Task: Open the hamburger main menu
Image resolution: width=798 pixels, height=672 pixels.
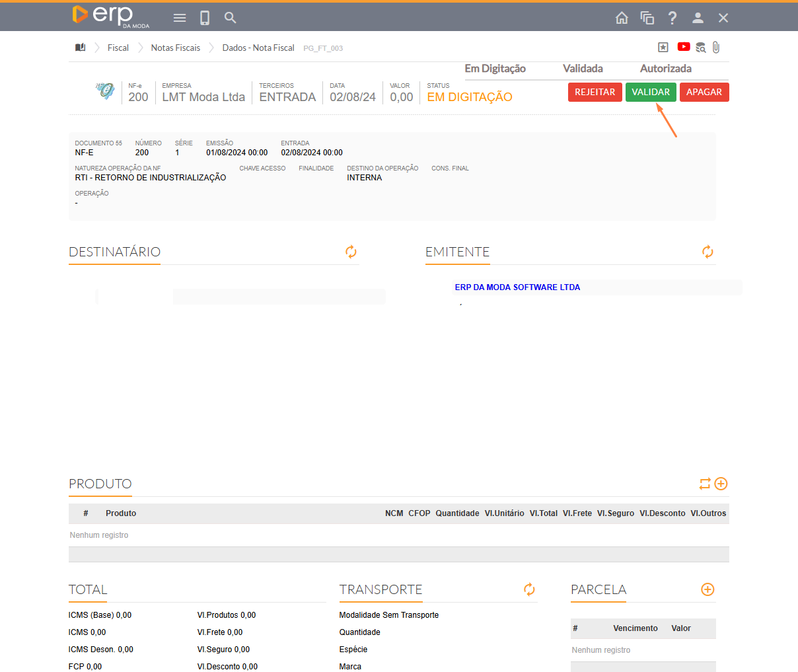Action: point(180,18)
